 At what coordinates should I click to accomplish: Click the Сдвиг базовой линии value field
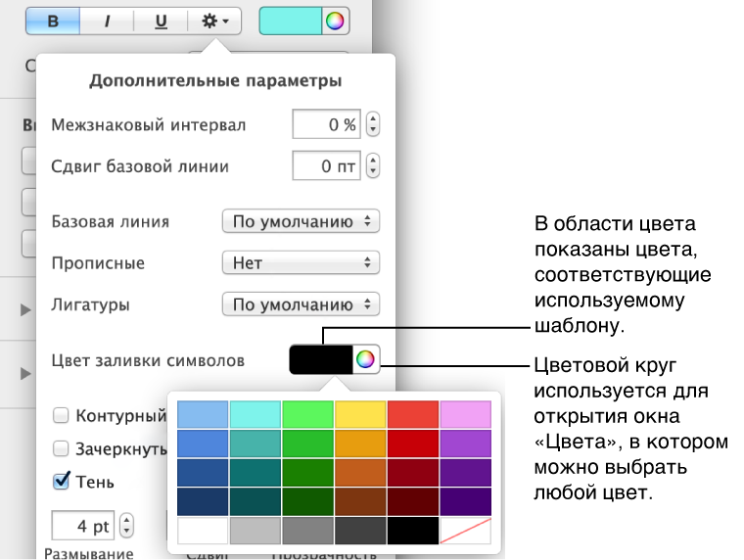pyautogui.click(x=327, y=166)
